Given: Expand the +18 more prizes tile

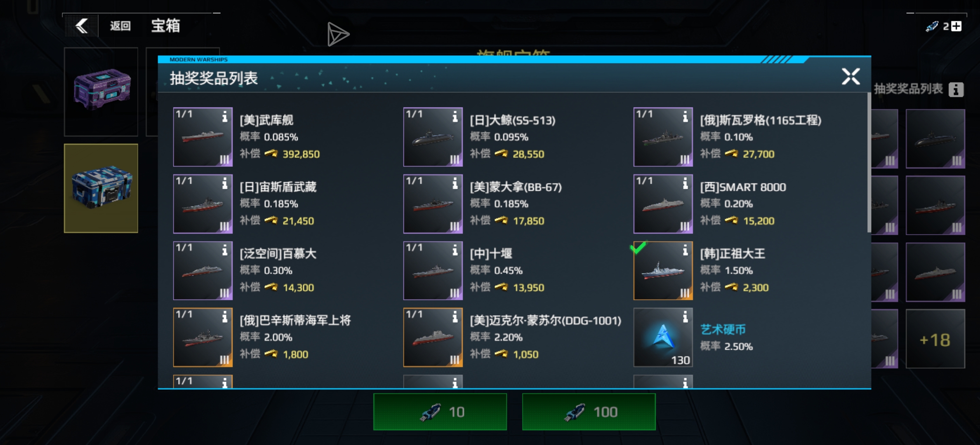Looking at the screenshot, I should [935, 339].
